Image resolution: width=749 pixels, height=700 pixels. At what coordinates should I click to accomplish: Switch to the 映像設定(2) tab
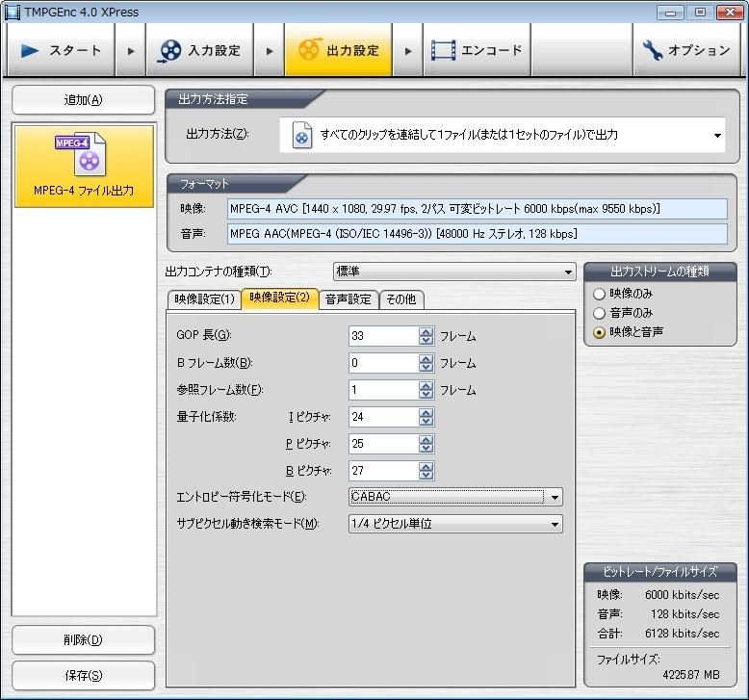pyautogui.click(x=280, y=298)
